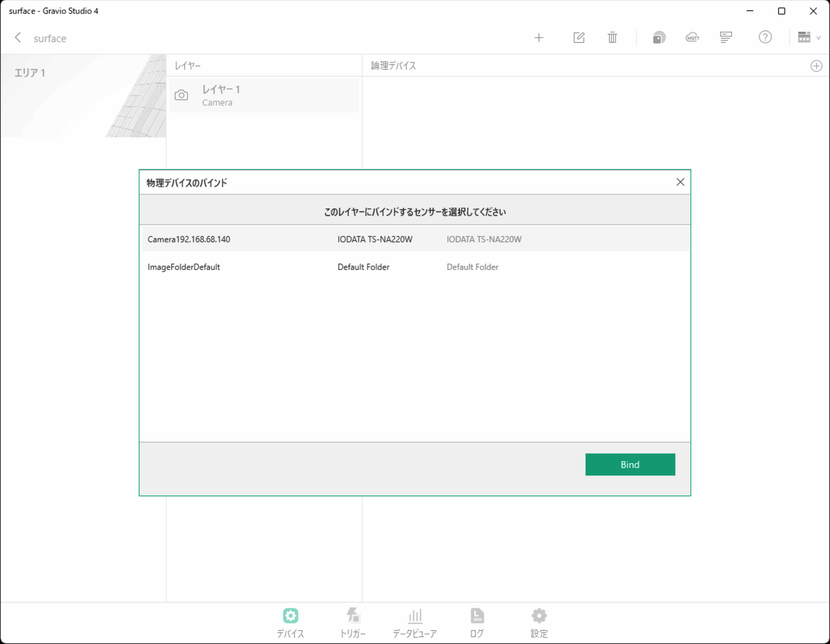
Task: Select the エリア 1 area card
Action: tap(83, 96)
